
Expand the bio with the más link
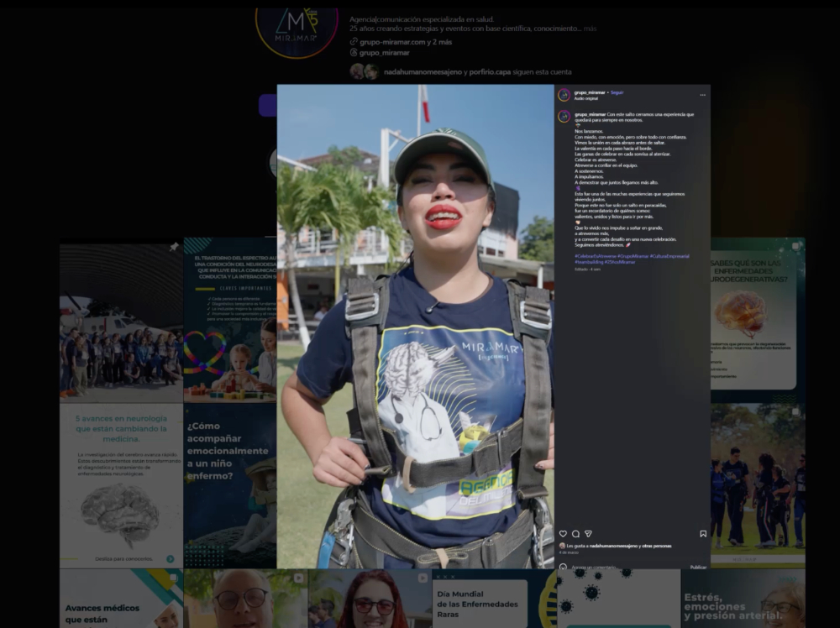[x=590, y=29]
